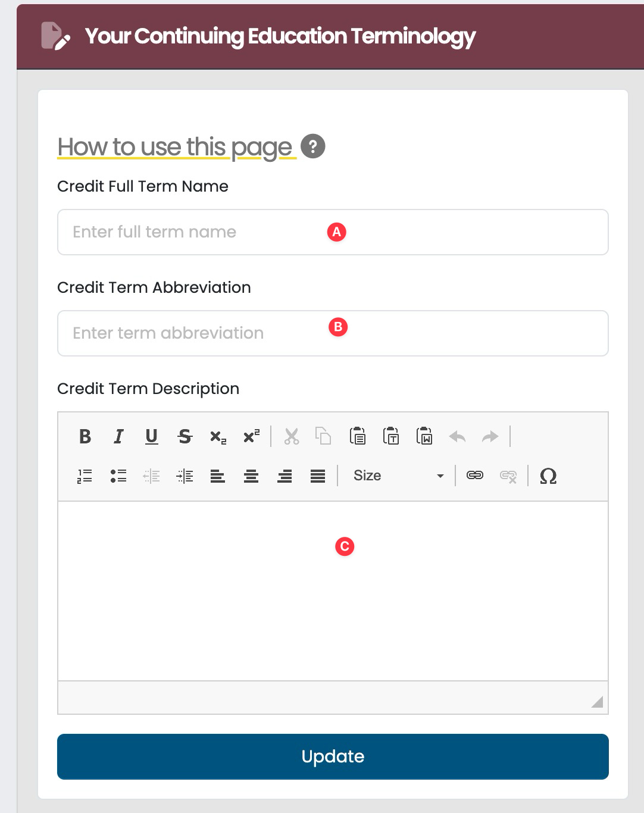This screenshot has width=644, height=813.
Task: Justify the paragraph text
Action: tap(318, 476)
